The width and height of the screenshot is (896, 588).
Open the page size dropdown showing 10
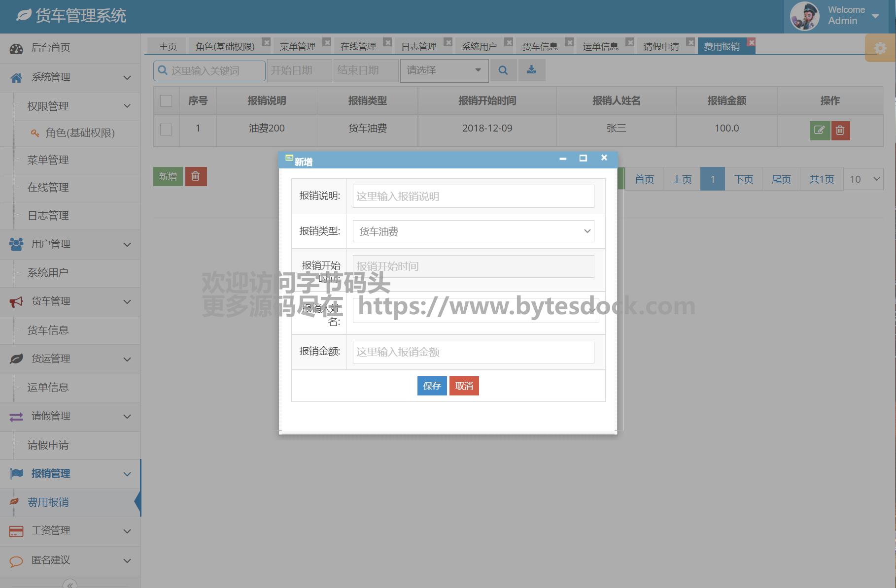pos(863,179)
